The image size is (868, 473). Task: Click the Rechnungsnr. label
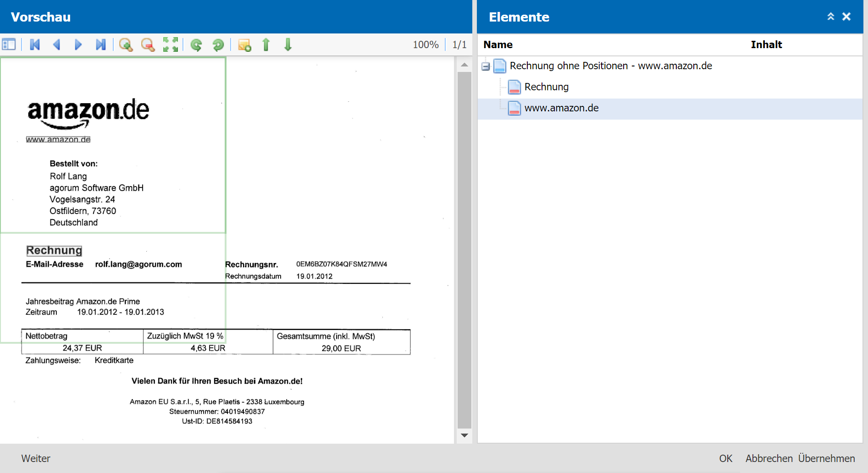tap(251, 264)
